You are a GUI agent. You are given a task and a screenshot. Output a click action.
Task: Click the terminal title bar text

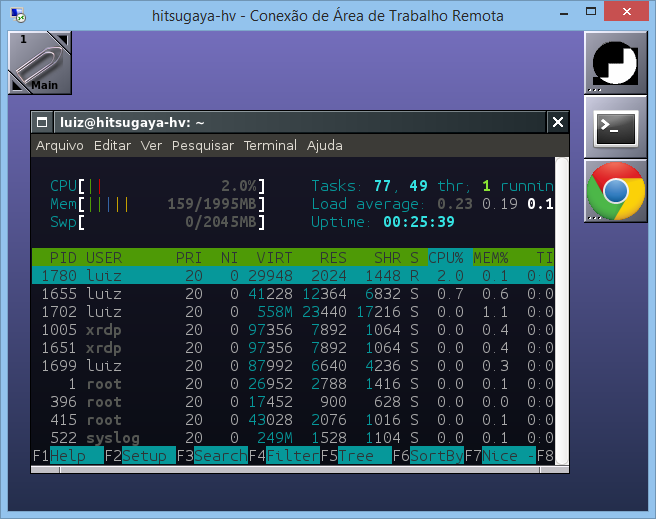coord(132,123)
